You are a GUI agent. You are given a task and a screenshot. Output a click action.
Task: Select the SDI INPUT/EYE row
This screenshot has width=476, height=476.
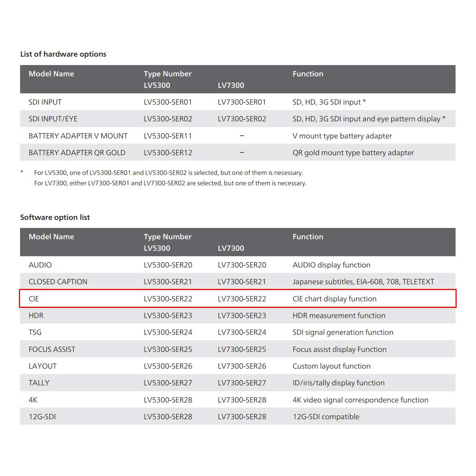pyautogui.click(x=238, y=119)
